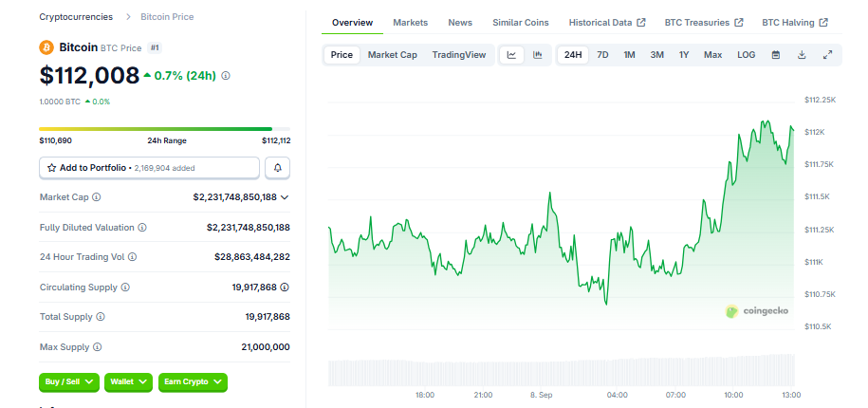Viewport: 868px width, 408px height.
Task: Click external link icon on BTC Halving
Action: point(823,23)
